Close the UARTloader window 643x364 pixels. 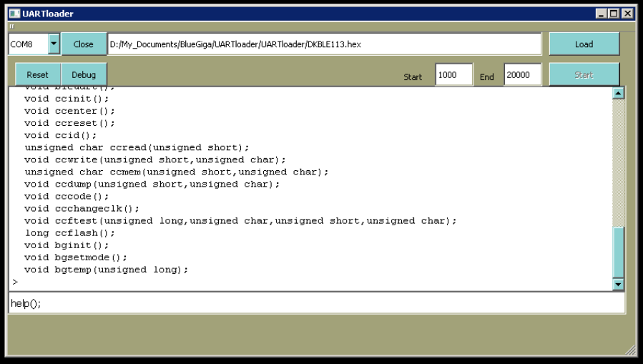tap(627, 14)
